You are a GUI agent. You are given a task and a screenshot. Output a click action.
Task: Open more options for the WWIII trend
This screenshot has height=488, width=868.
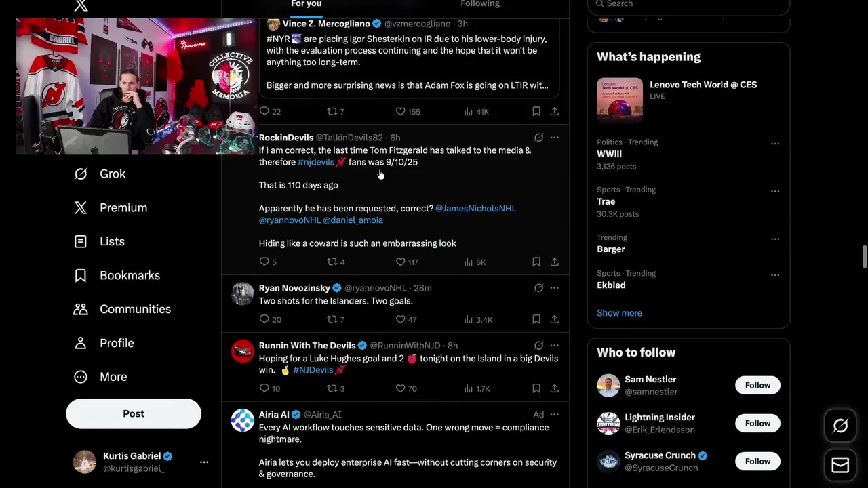pyautogui.click(x=775, y=144)
